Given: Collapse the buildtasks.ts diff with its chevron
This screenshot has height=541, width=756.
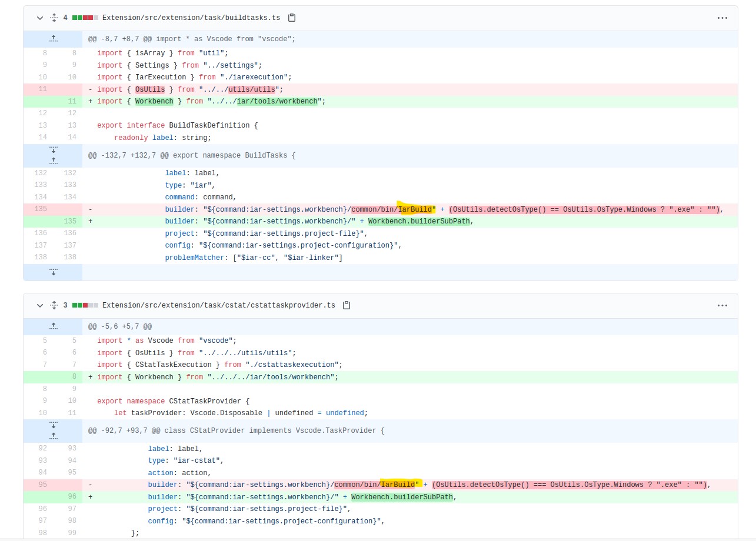Looking at the screenshot, I should click(40, 18).
